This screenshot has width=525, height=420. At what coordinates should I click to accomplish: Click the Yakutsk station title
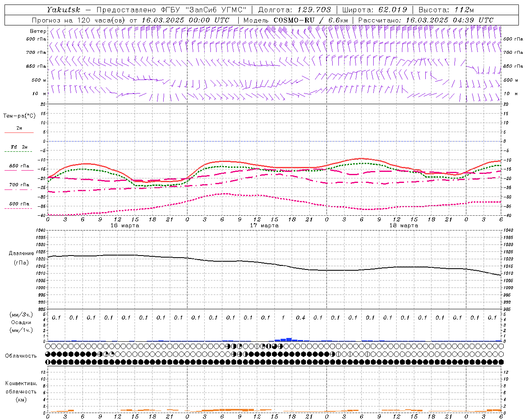pyautogui.click(x=64, y=10)
